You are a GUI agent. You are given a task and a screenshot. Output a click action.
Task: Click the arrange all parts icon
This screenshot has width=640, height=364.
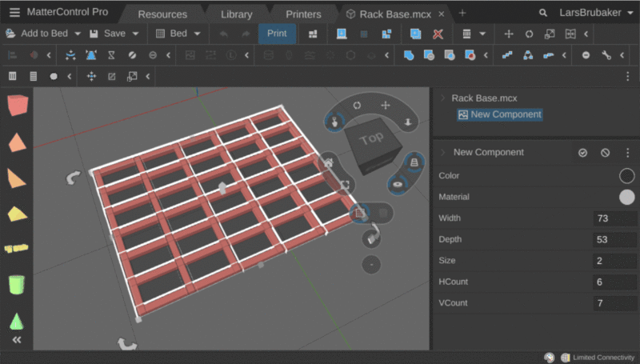(x=313, y=34)
